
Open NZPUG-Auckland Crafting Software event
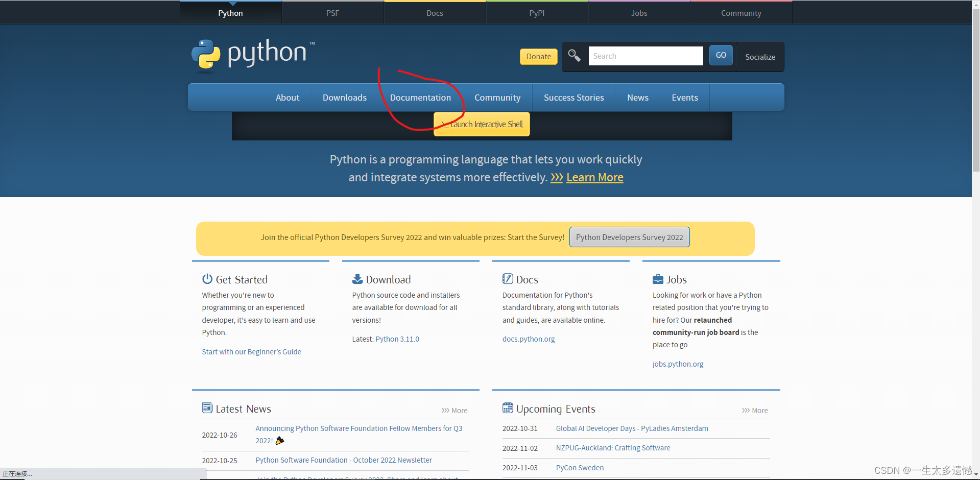(x=613, y=448)
